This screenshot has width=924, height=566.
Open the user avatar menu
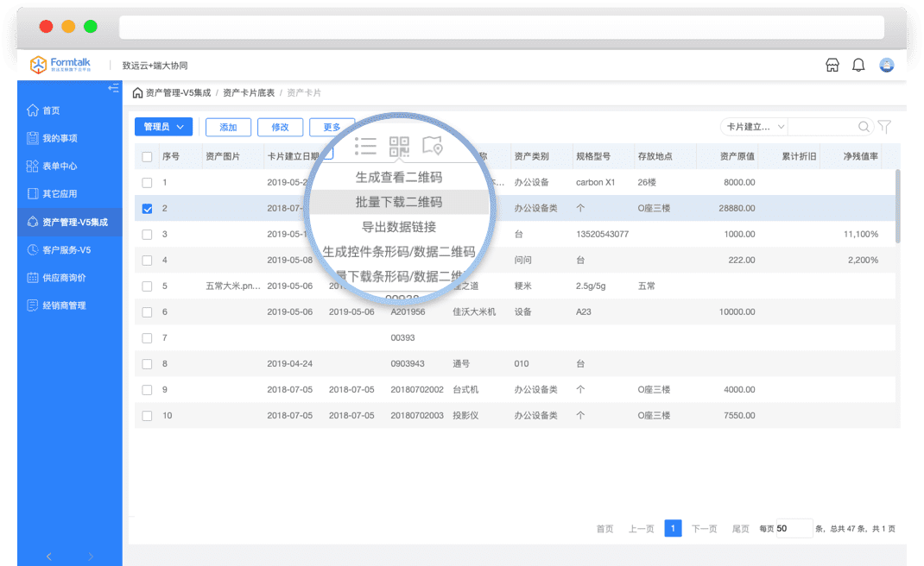[886, 66]
